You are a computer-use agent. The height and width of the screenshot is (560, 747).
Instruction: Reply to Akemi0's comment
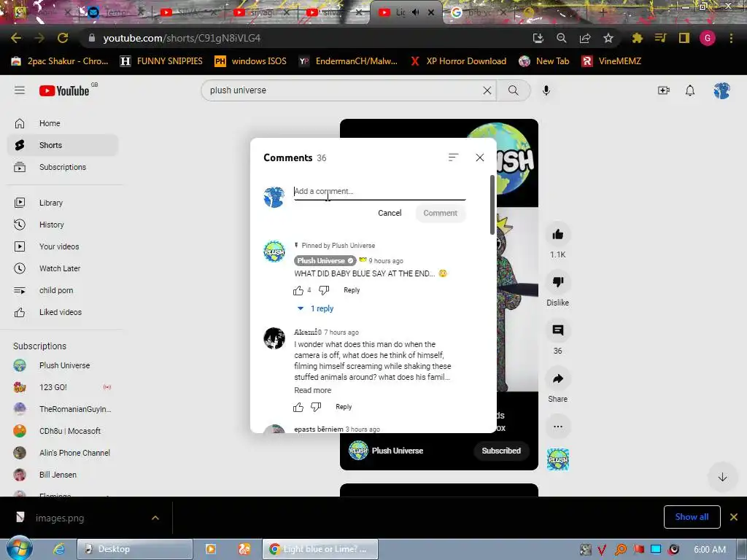tap(344, 407)
